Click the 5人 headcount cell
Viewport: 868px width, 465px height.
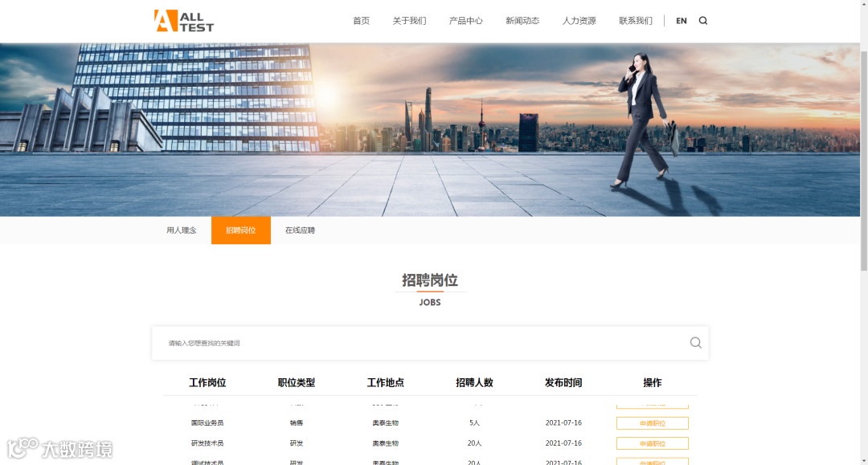coord(474,423)
